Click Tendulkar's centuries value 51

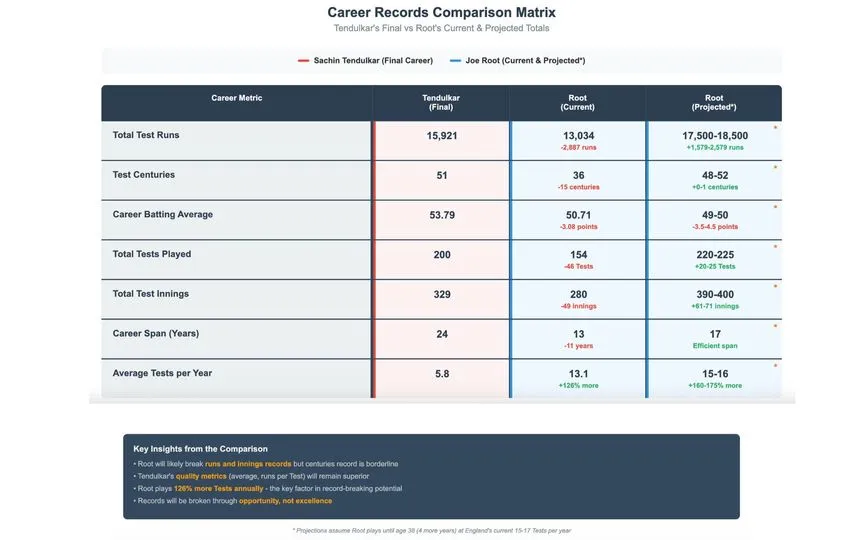coord(442,175)
